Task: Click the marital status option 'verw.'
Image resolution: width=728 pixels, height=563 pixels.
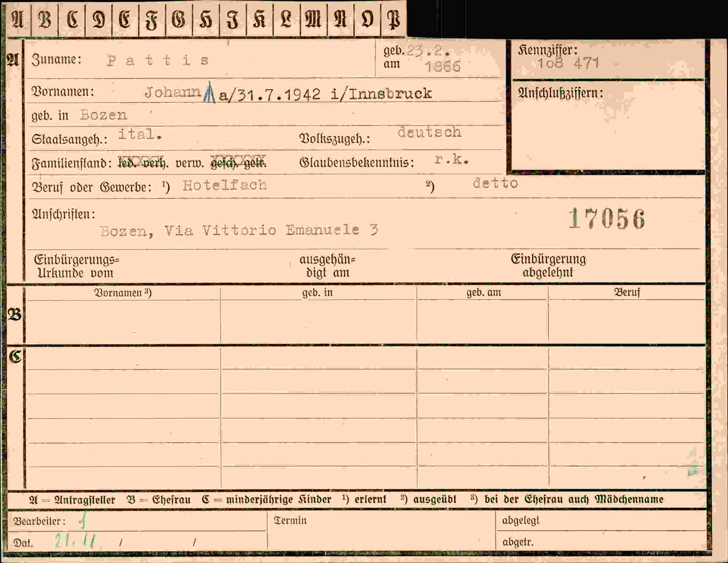Action: [x=190, y=163]
